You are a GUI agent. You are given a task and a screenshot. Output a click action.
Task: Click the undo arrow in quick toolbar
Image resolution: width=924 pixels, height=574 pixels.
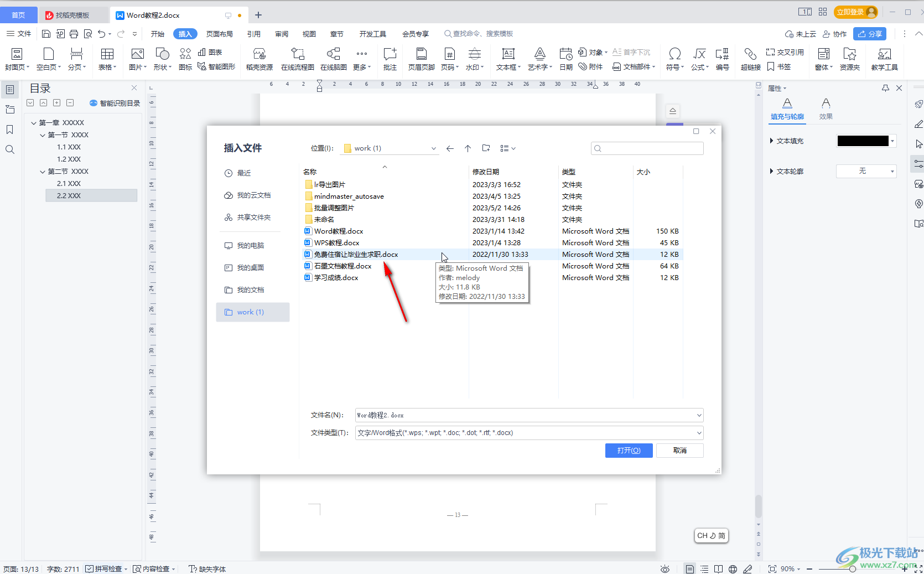101,34
